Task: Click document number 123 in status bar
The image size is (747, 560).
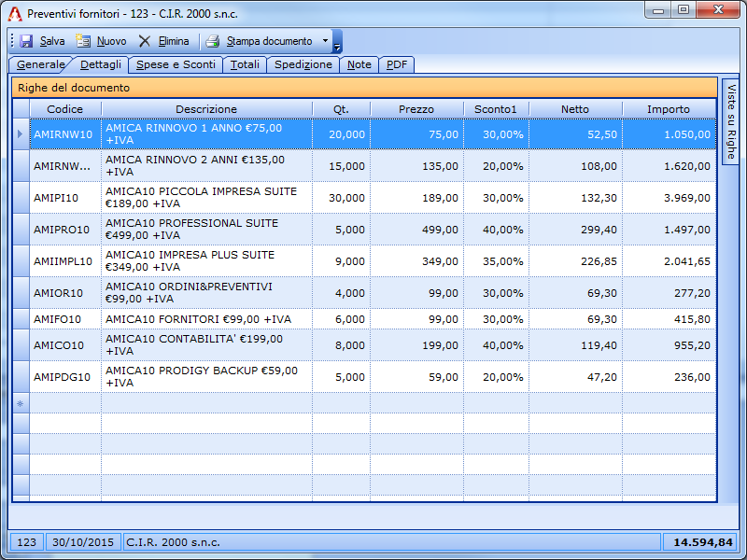Action: (27, 542)
